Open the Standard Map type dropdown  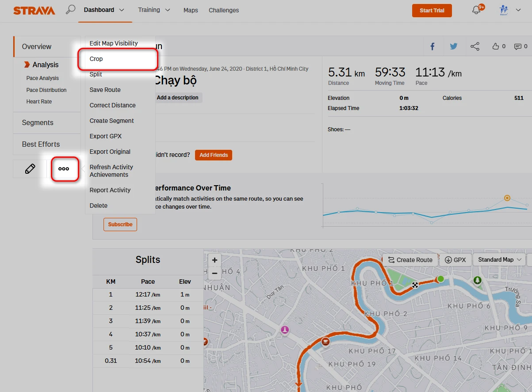coord(499,259)
